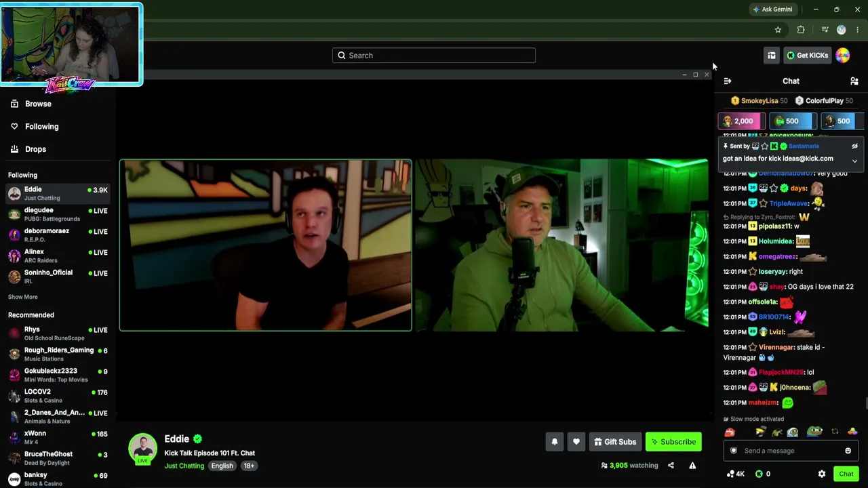Hide the pinned message with eye icon
Viewport: 868px width, 488px height.
click(x=854, y=146)
